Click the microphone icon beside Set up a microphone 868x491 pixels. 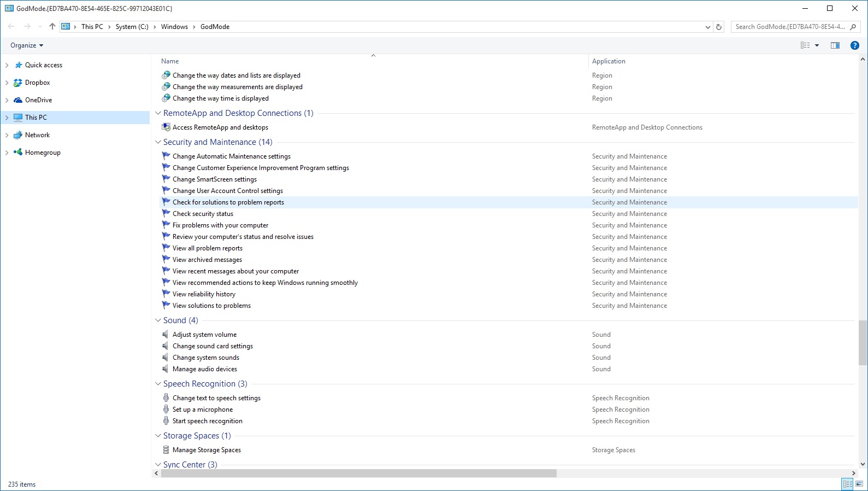coord(166,410)
